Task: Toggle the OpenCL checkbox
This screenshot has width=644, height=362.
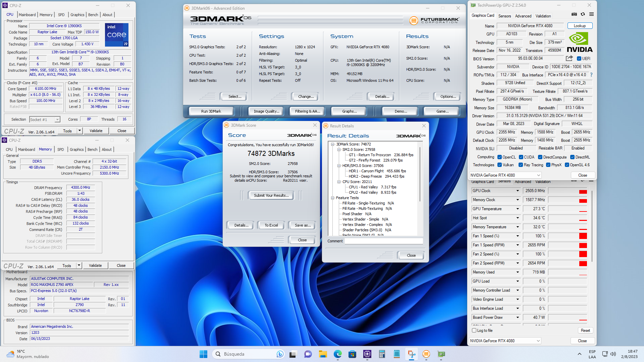Action: coord(499,157)
